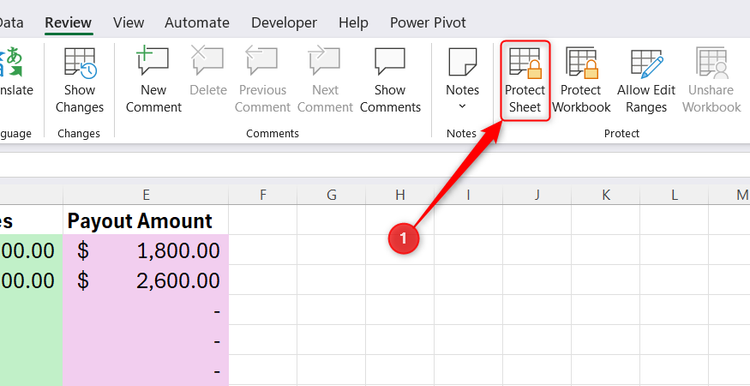Select column I header
Screen dimensions: 750x386
[468, 195]
